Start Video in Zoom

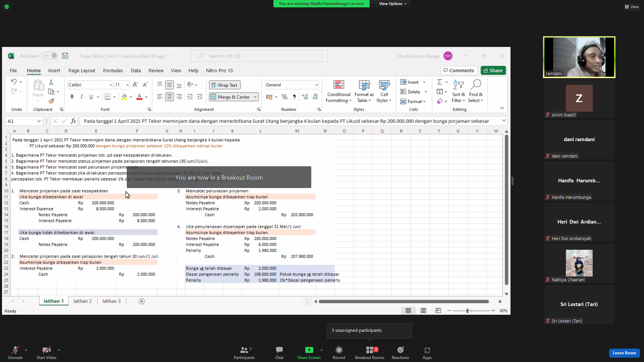[x=46, y=353]
